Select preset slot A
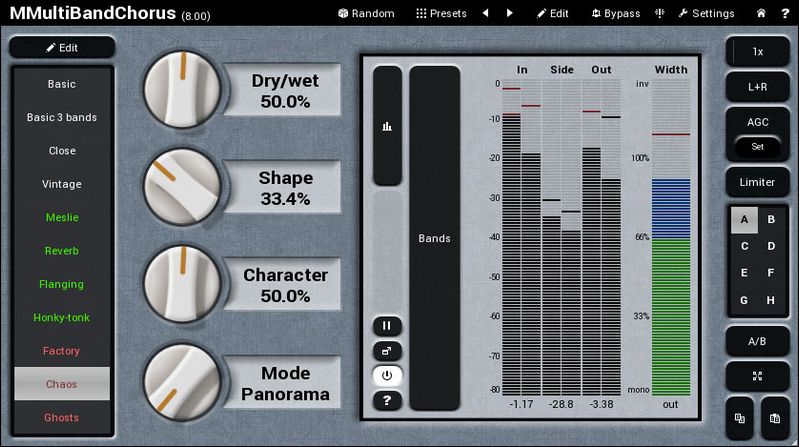This screenshot has width=800, height=447. click(x=744, y=219)
